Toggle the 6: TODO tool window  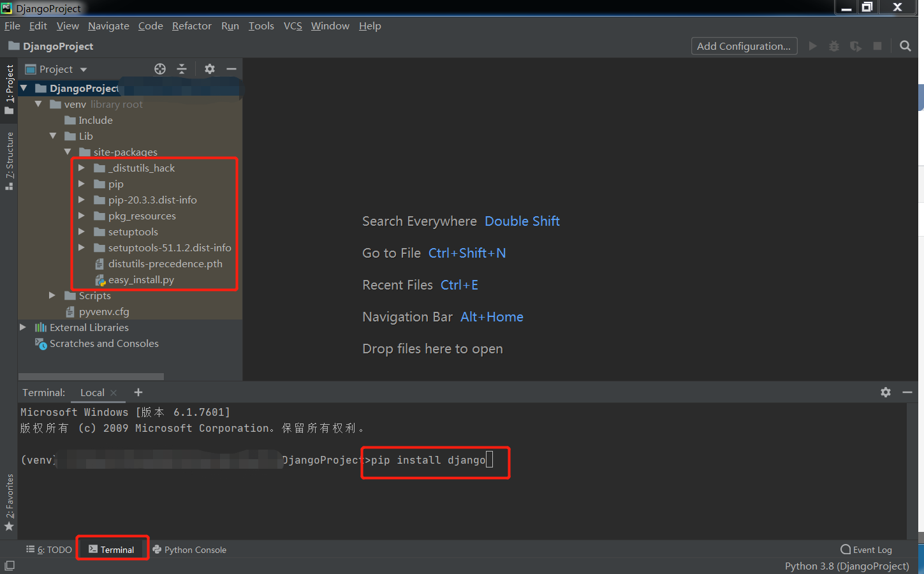click(x=48, y=550)
